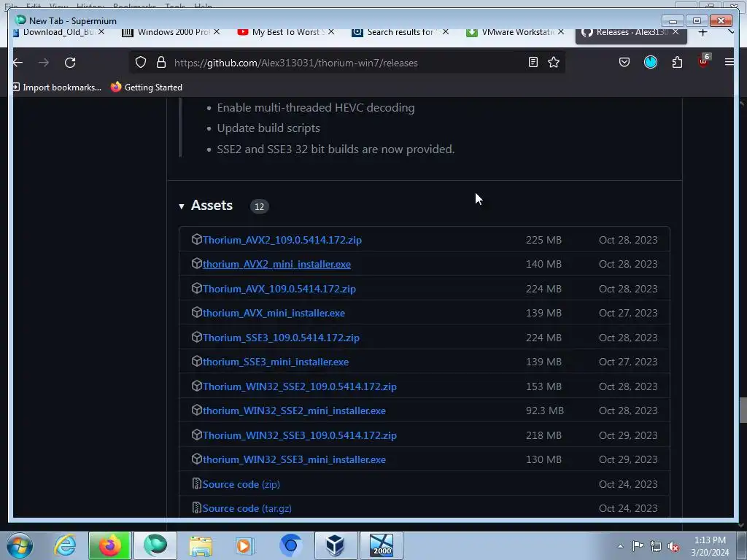Viewport: 747px width, 560px height.
Task: Open the Action Center flag tray icon
Action: pyautogui.click(x=638, y=546)
